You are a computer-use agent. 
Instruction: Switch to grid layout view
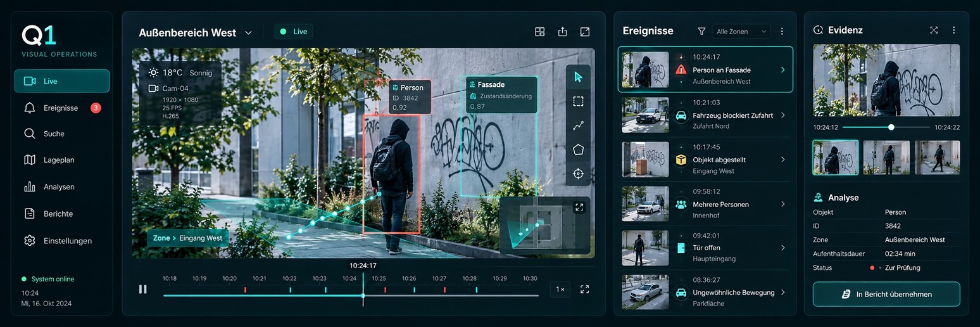click(x=539, y=32)
